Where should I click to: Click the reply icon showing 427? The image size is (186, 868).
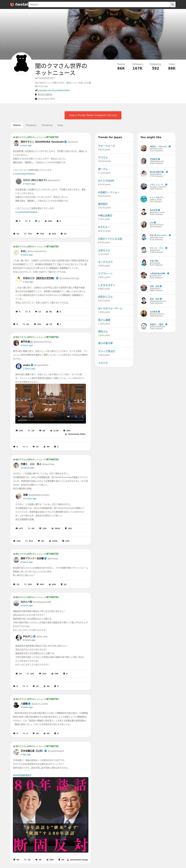[x=17, y=528]
